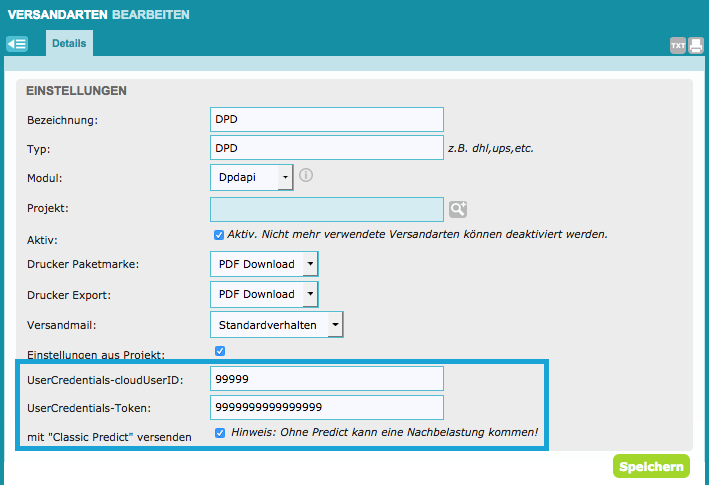The image size is (709, 485).
Task: Click the TXT export icon
Action: pyautogui.click(x=677, y=45)
